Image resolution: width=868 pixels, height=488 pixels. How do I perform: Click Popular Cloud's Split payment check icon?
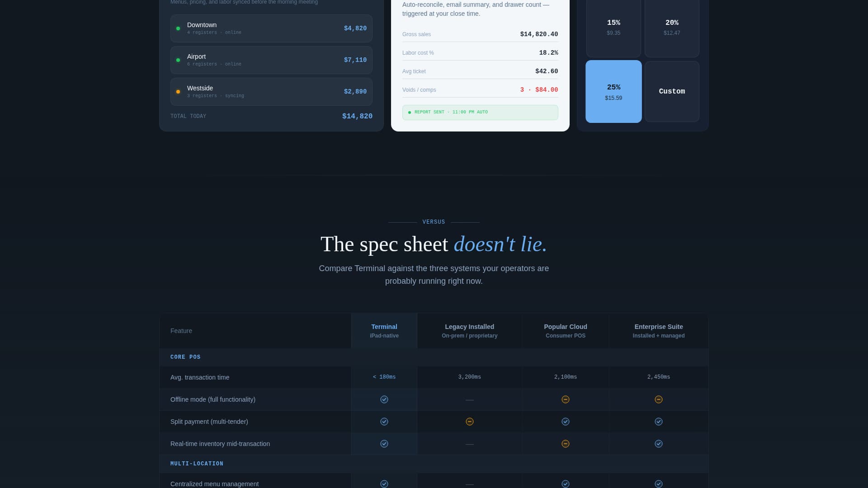point(566,422)
